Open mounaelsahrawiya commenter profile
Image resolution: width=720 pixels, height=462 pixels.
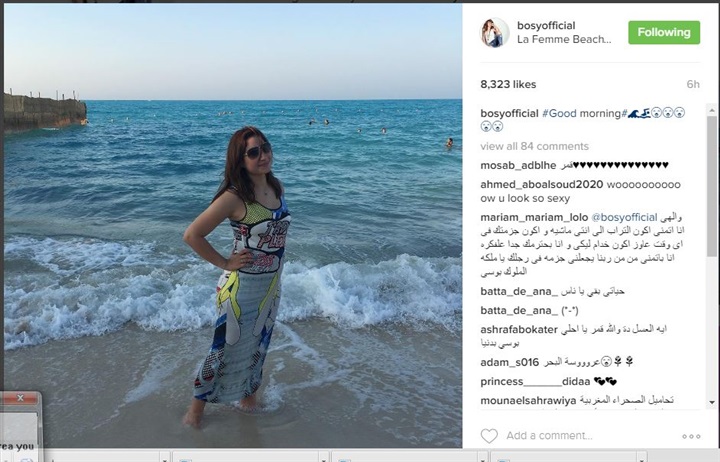[528, 401]
